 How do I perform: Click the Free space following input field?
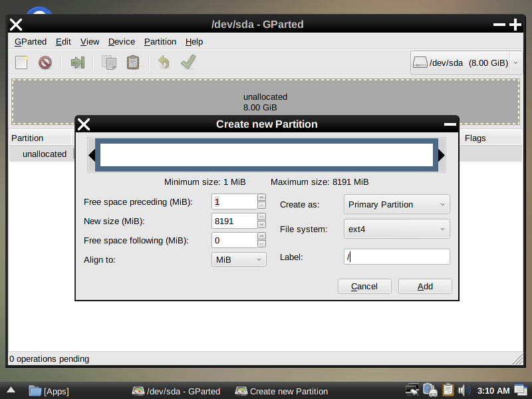tap(234, 240)
